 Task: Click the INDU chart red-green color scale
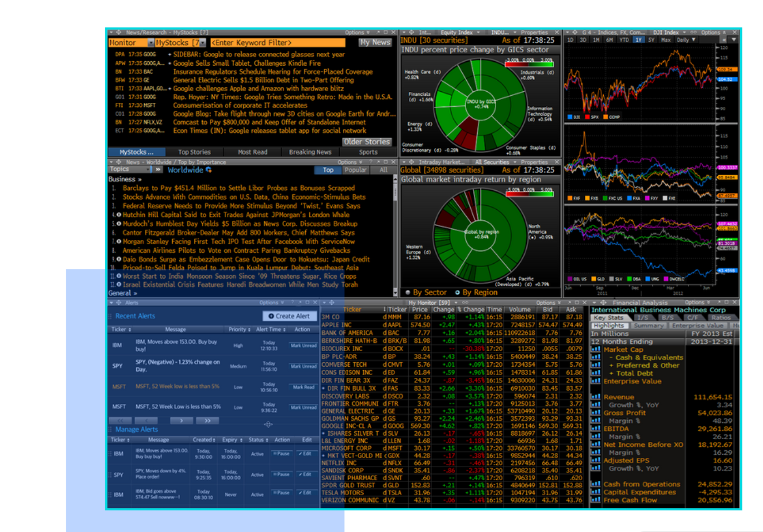(529, 63)
